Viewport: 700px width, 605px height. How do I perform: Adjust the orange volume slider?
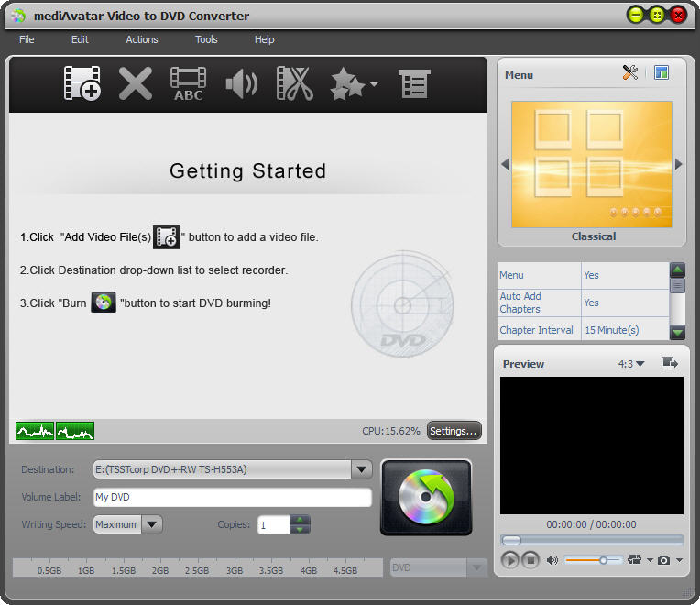tap(593, 559)
